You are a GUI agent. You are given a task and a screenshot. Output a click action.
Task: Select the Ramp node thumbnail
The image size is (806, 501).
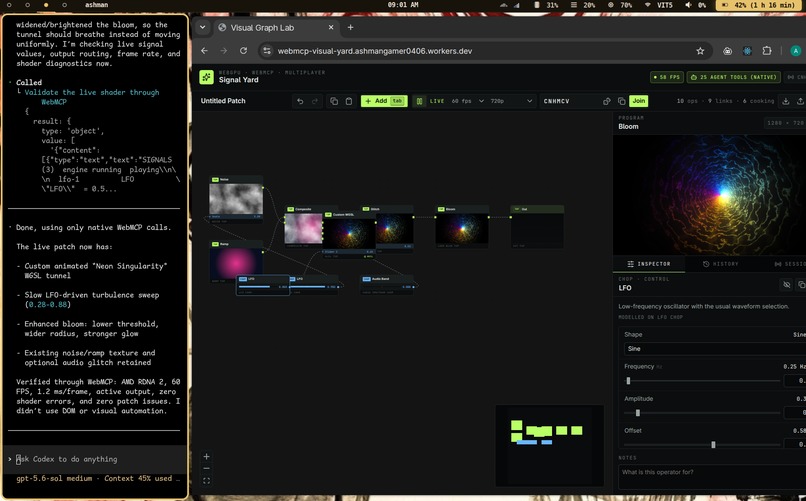[x=236, y=263]
